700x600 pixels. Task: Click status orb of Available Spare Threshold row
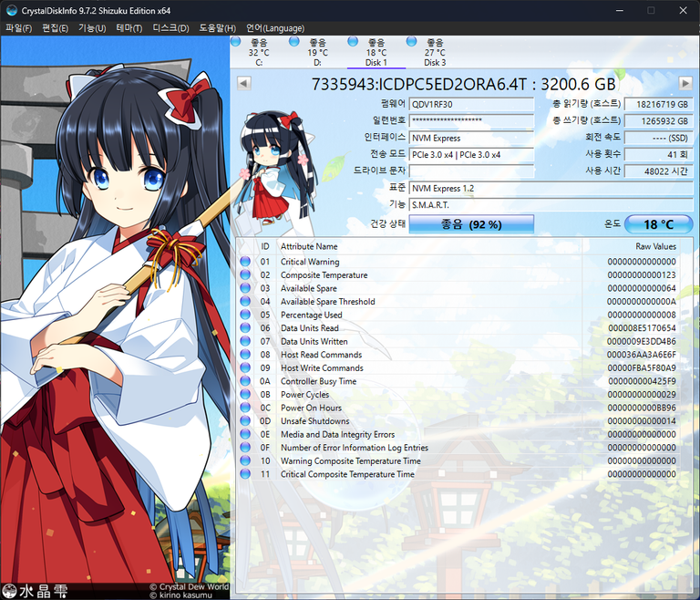245,302
